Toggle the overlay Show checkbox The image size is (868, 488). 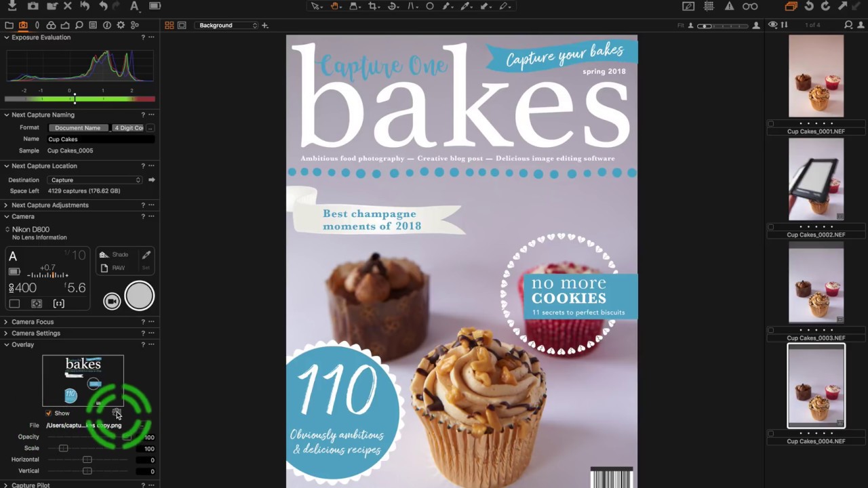pos(48,413)
